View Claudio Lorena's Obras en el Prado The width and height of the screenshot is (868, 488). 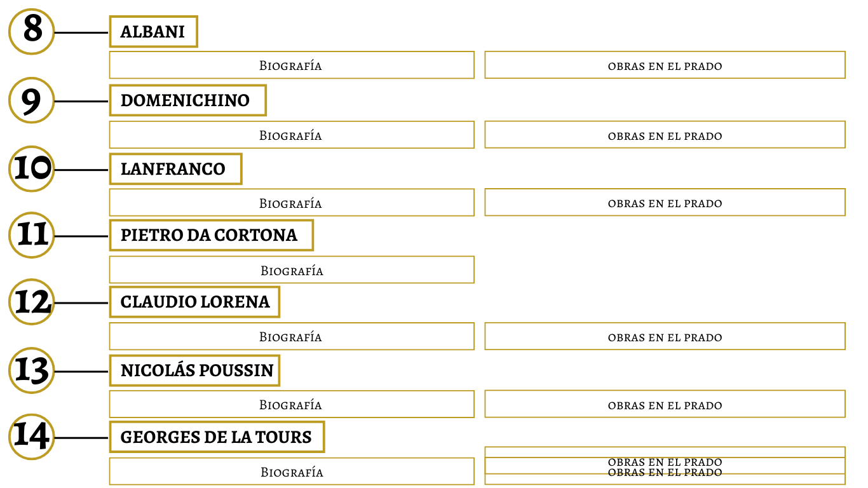pyautogui.click(x=665, y=336)
